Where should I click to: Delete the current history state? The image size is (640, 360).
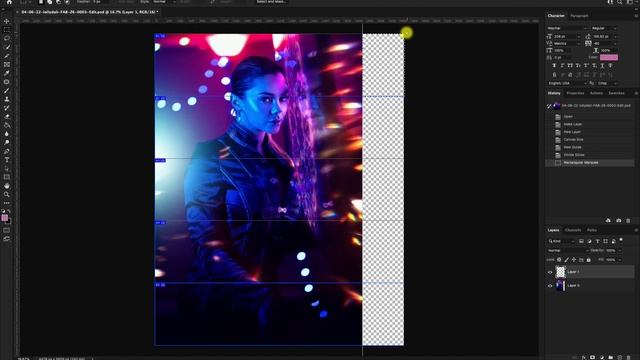tap(628, 220)
